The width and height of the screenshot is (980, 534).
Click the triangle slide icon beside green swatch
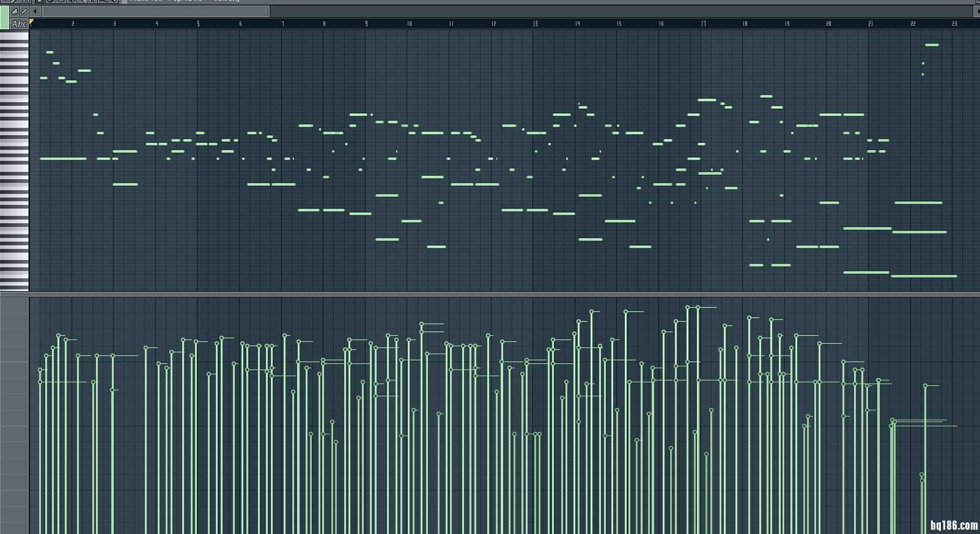[15, 11]
